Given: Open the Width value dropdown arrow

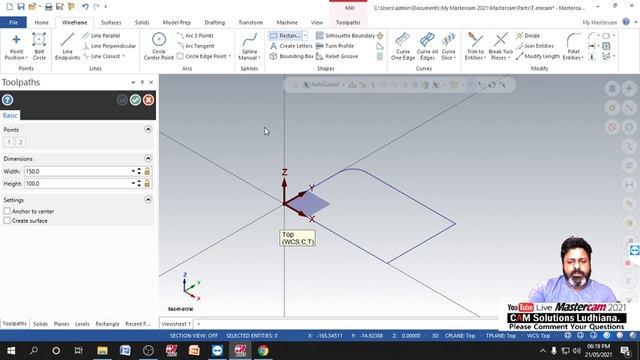Looking at the screenshot, I should 133,171.
